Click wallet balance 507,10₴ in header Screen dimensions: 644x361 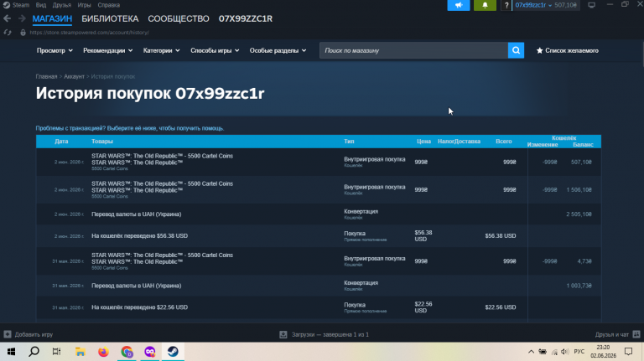[565, 5]
